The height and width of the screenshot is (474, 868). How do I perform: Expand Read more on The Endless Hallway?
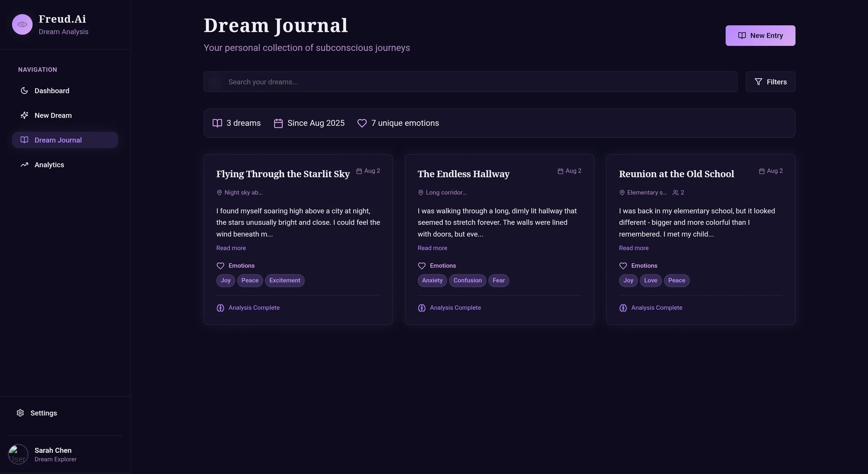pos(432,248)
